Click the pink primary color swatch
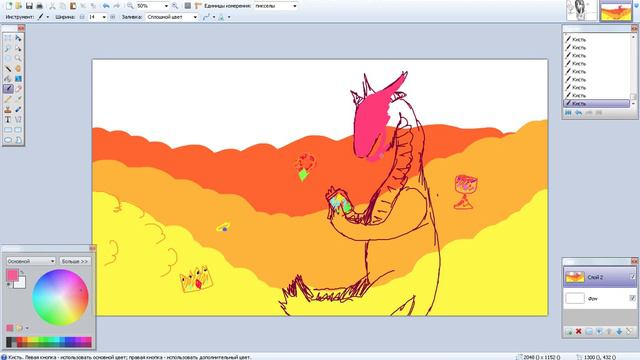640x360 pixels. coord(12,275)
